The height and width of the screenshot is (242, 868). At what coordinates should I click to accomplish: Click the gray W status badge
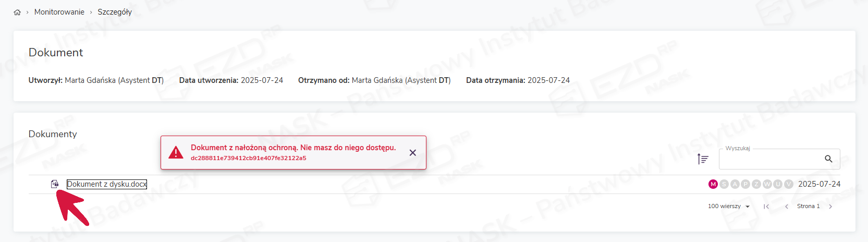tap(767, 184)
